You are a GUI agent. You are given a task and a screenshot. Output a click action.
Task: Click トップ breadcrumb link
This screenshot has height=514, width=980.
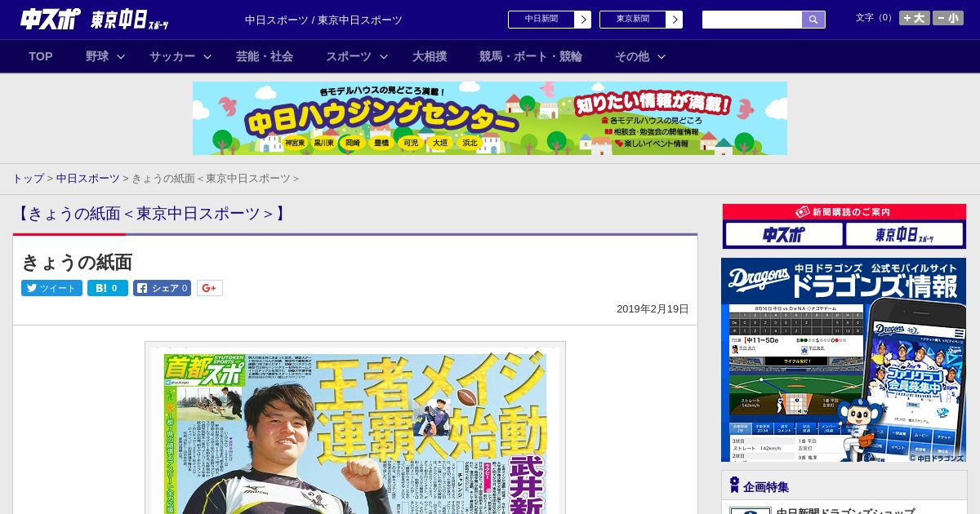28,178
